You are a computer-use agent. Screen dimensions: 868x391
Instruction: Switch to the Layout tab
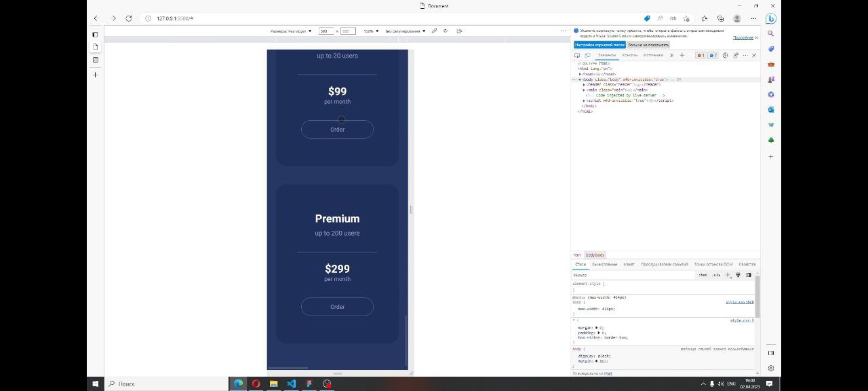click(x=629, y=264)
